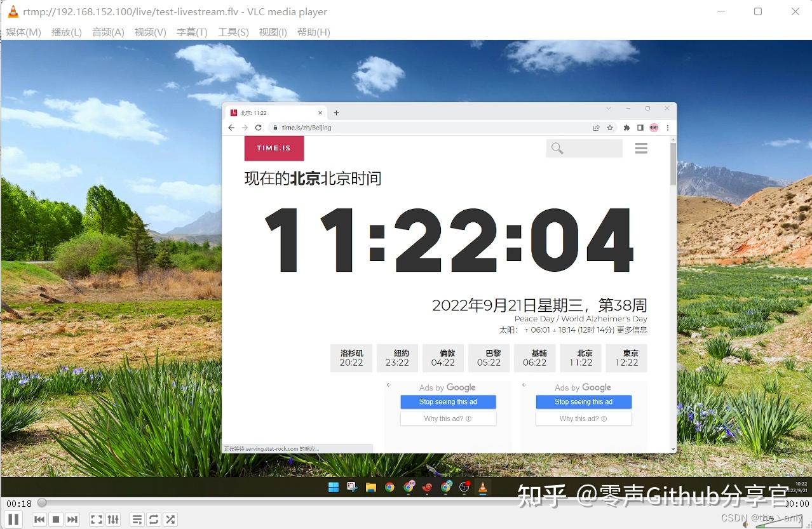Click the Chrome page vertical scrollbar thumb

pos(673,164)
